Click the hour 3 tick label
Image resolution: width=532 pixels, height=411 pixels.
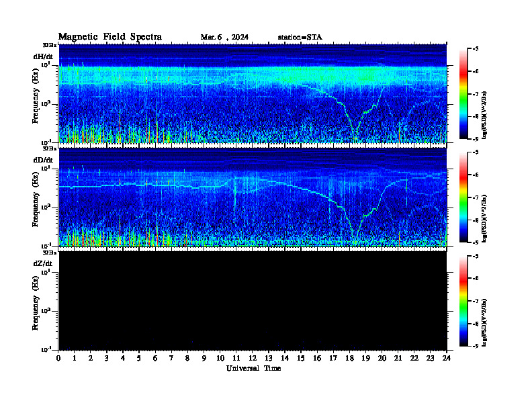click(107, 358)
